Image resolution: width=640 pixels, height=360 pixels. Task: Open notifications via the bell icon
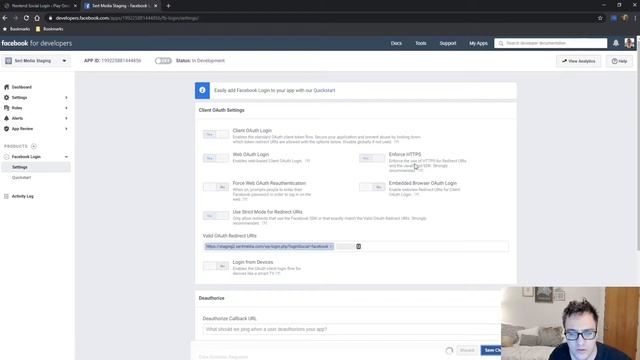click(x=616, y=43)
